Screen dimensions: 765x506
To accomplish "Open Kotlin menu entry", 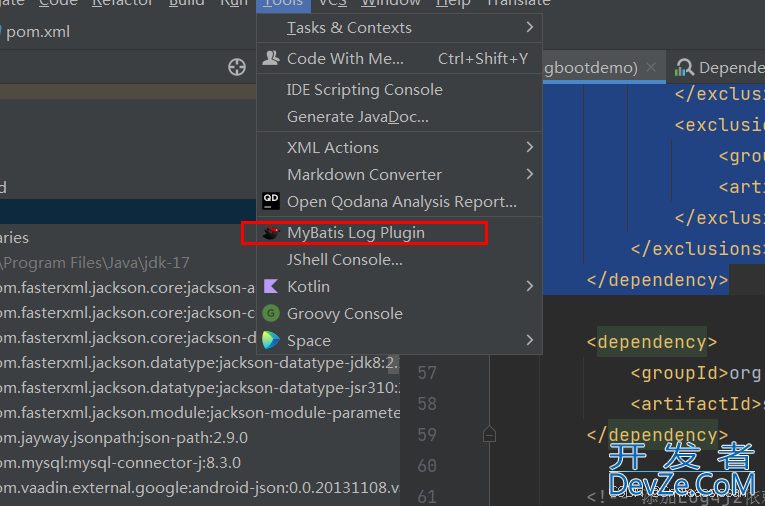I will point(399,286).
